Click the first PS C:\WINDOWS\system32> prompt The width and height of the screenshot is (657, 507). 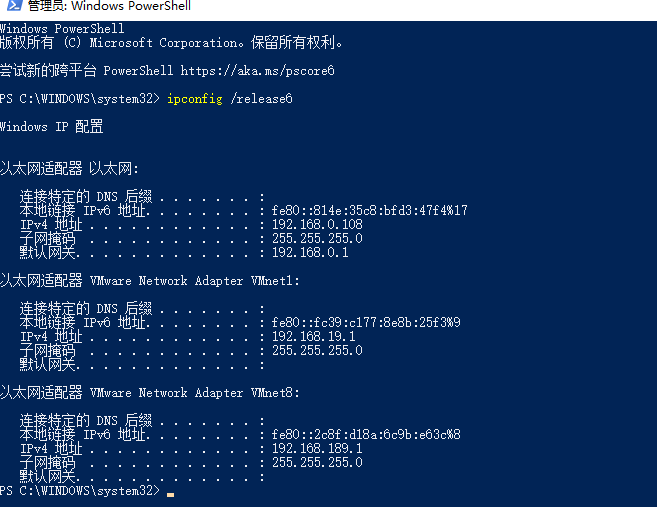pyautogui.click(x=80, y=99)
